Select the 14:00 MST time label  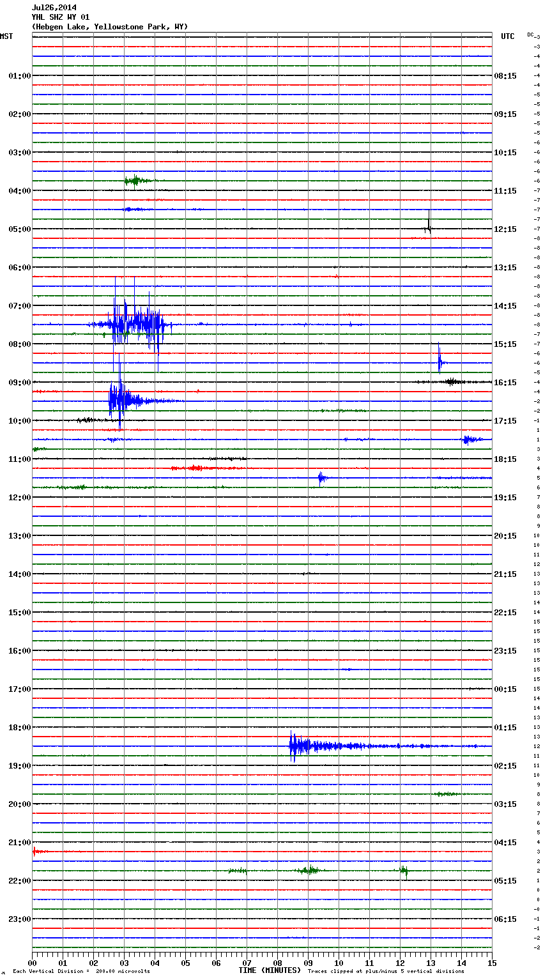tap(19, 574)
